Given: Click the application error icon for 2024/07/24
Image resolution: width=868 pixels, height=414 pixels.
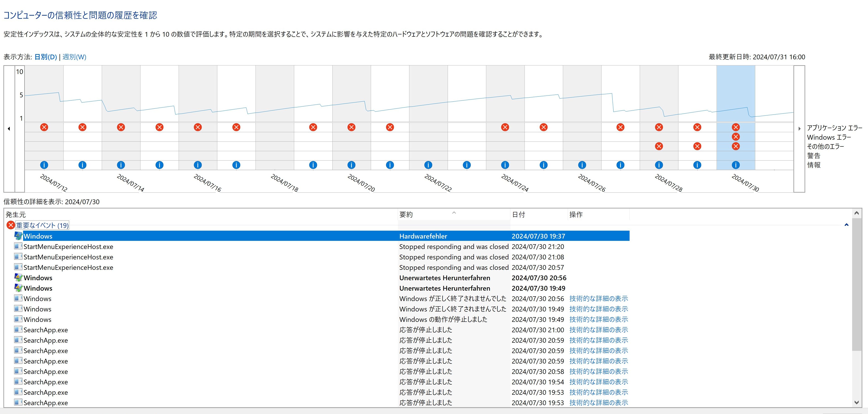Looking at the screenshot, I should coord(505,127).
